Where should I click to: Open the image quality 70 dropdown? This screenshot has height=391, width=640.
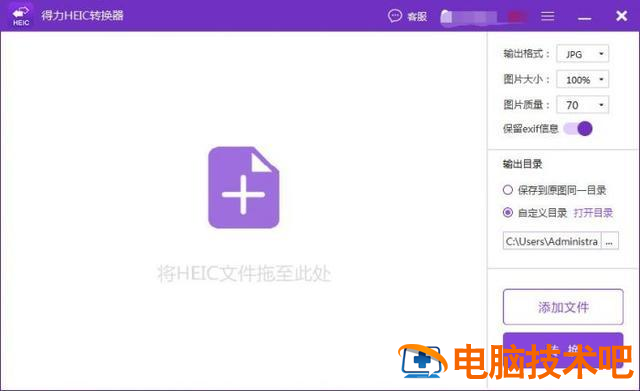pyautogui.click(x=582, y=105)
